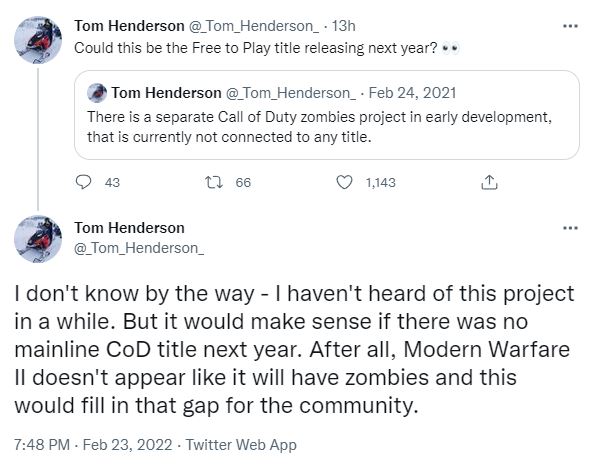Click the Twitter Web App source link
The width and height of the screenshot is (595, 468).
click(241, 444)
